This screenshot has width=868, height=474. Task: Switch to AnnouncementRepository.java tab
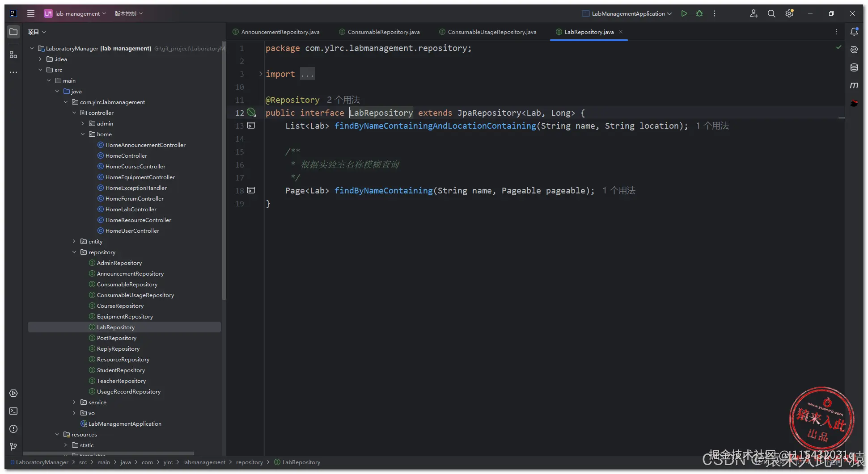(276, 32)
